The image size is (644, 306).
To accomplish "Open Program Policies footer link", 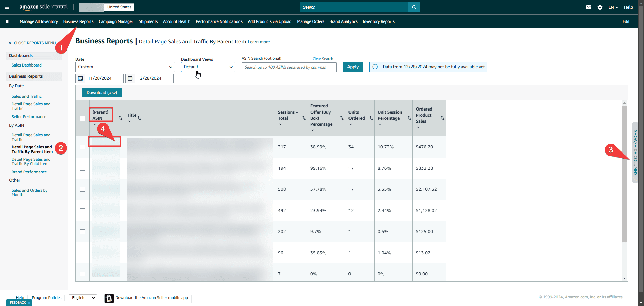I will click(x=47, y=298).
